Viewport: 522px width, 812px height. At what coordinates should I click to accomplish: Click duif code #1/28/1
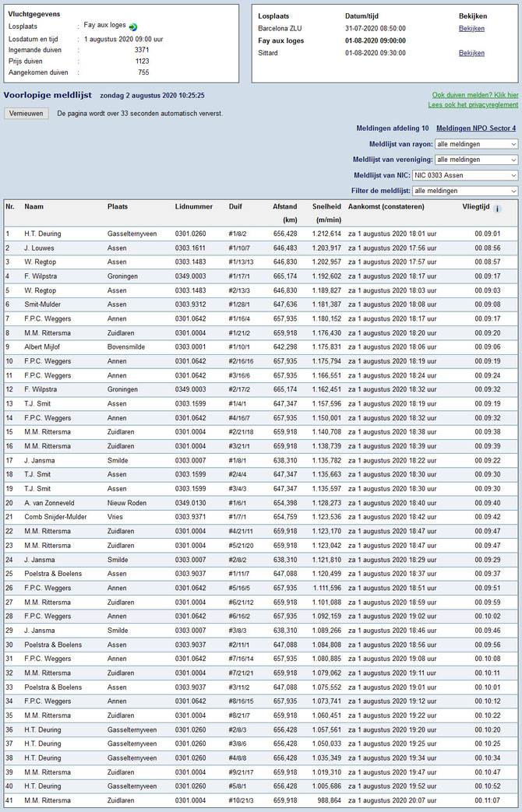[x=239, y=304]
